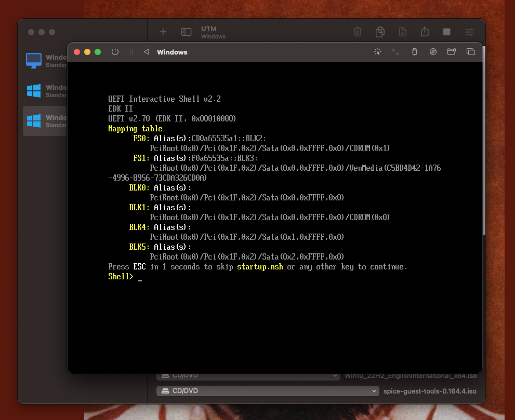Click the UTM window scrollbar
The image size is (515, 420).
(x=484, y=141)
